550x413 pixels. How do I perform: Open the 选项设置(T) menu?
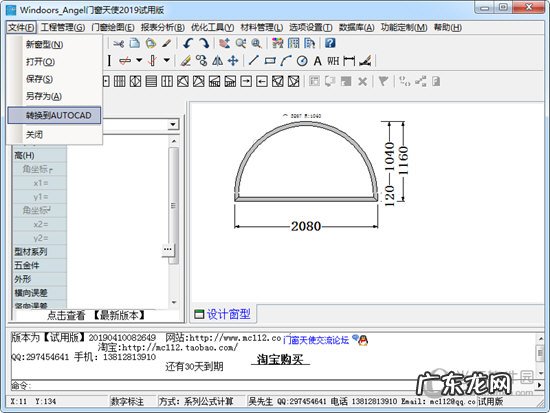[x=311, y=27]
